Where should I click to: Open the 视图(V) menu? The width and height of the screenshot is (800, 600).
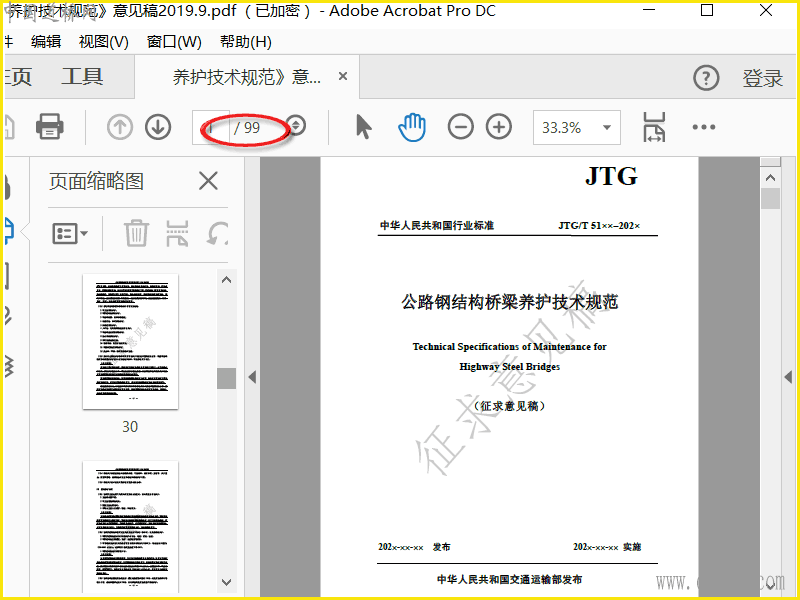tap(104, 42)
